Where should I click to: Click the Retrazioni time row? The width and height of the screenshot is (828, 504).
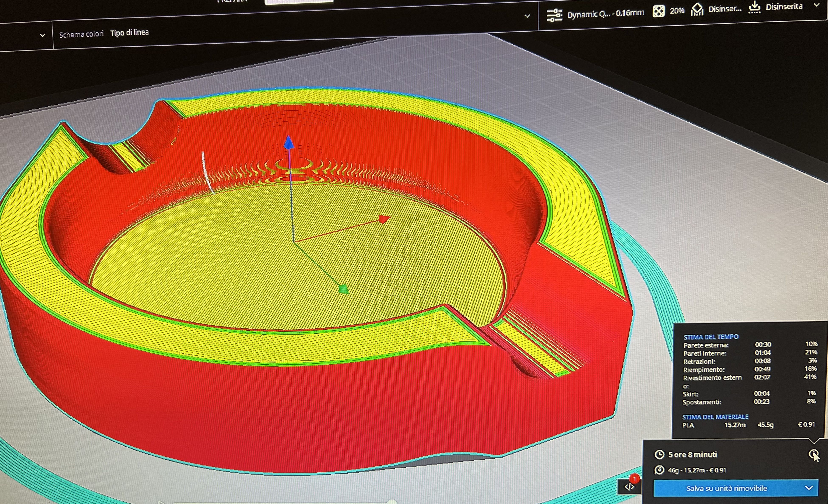[750, 361]
